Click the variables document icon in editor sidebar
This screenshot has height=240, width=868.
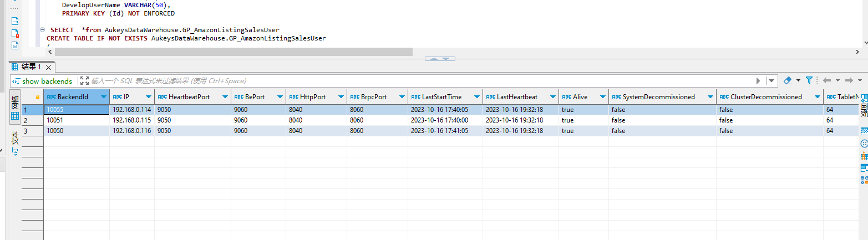click(x=15, y=45)
